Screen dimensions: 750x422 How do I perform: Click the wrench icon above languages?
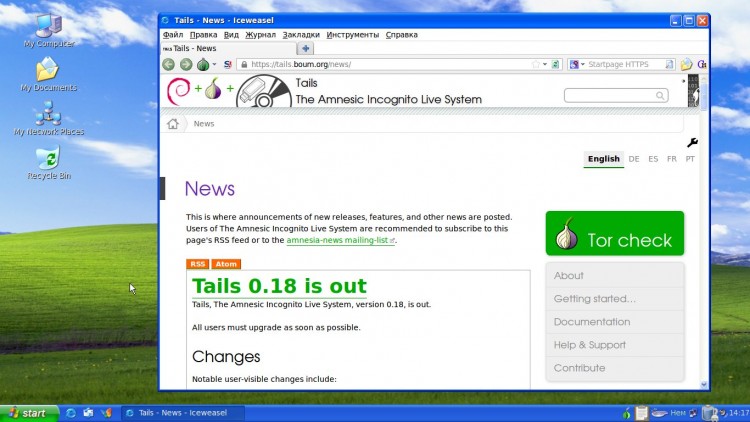pos(692,142)
